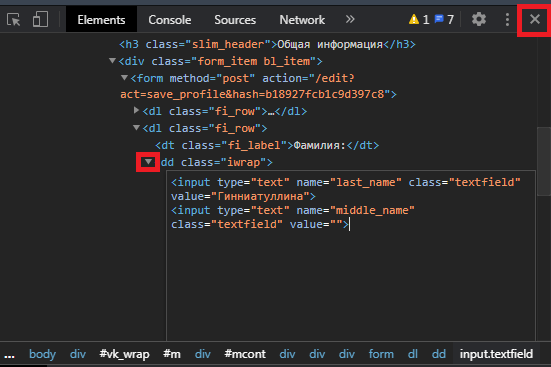Activate the inspect element picker tool

14,20
